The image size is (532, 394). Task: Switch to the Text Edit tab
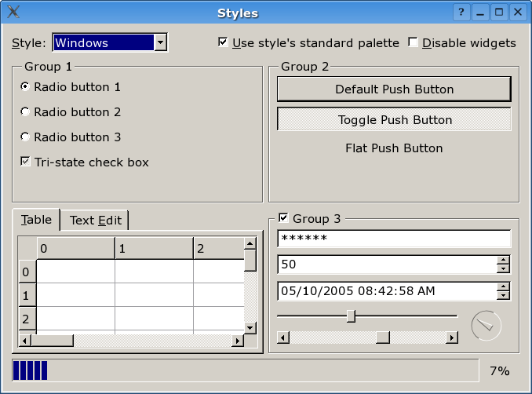95,221
